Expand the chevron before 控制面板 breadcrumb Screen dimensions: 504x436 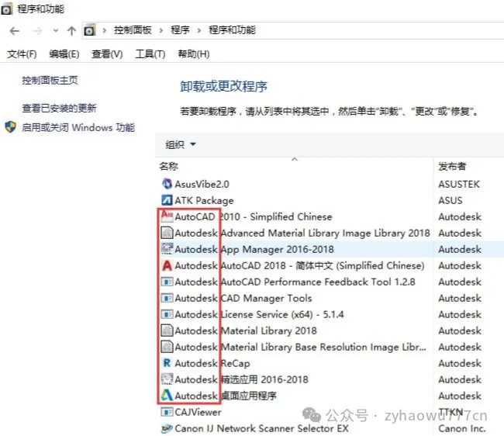(105, 30)
